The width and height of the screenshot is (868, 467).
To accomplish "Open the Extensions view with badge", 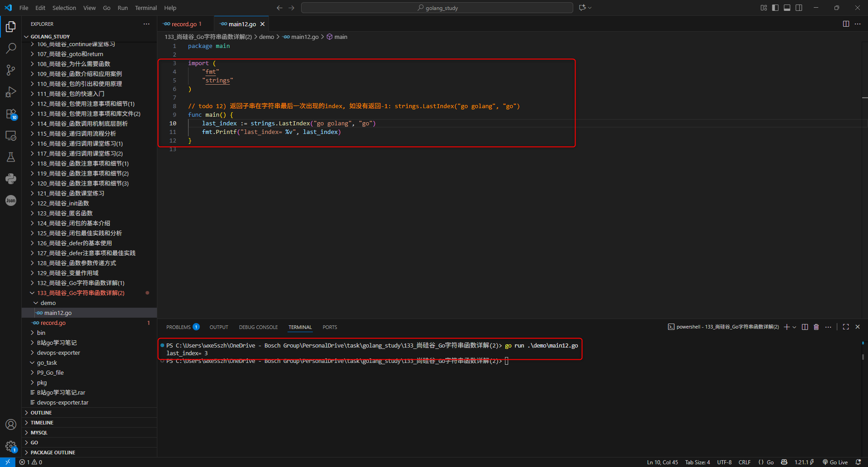I will pos(11,114).
